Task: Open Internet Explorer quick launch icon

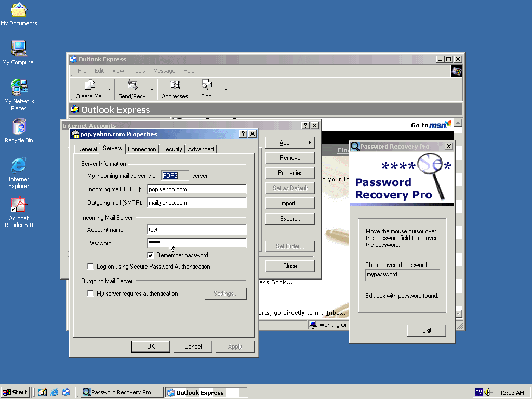Action: click(54, 392)
